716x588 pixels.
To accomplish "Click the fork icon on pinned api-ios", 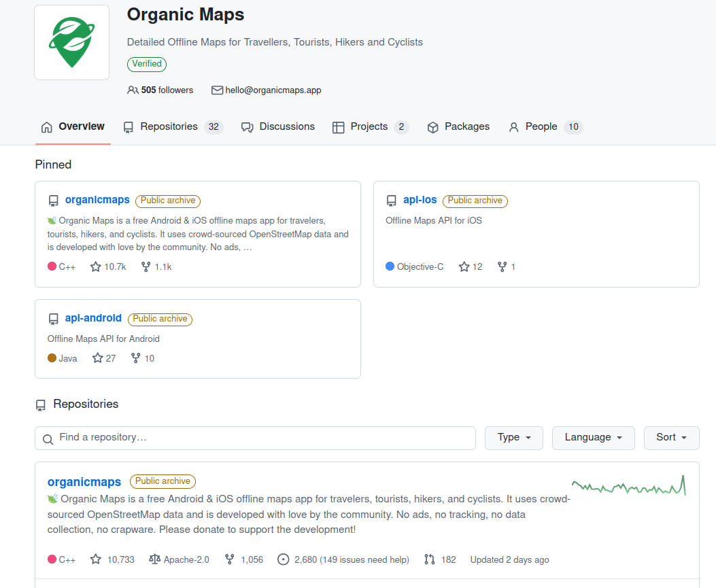I will pyautogui.click(x=502, y=267).
